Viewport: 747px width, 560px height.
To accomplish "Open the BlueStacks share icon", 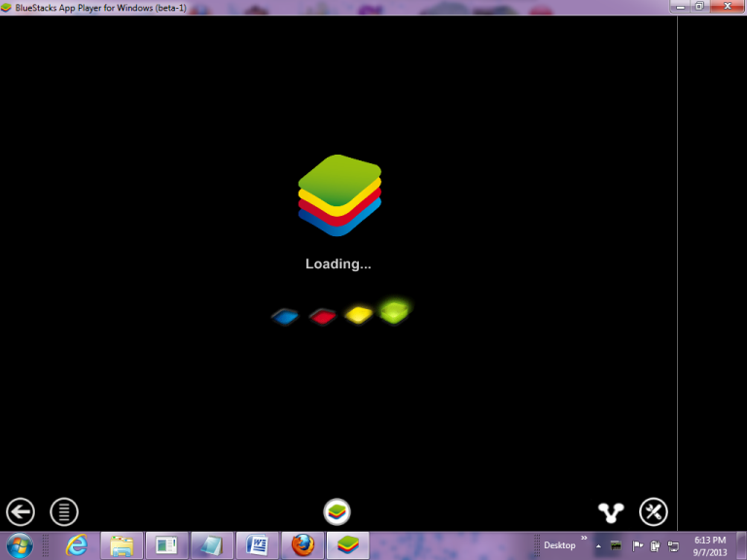I will pos(611,512).
